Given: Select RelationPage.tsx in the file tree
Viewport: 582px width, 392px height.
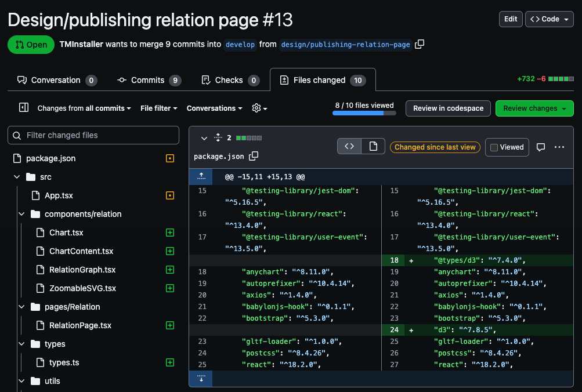Looking at the screenshot, I should (80, 325).
